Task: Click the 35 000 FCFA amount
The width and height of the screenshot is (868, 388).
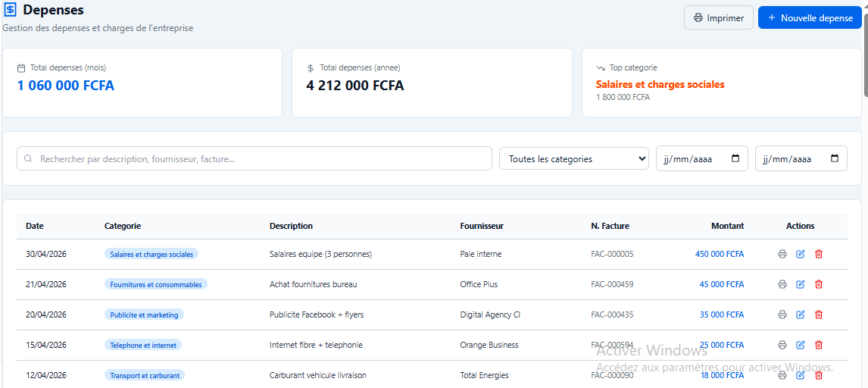Action: [x=722, y=314]
